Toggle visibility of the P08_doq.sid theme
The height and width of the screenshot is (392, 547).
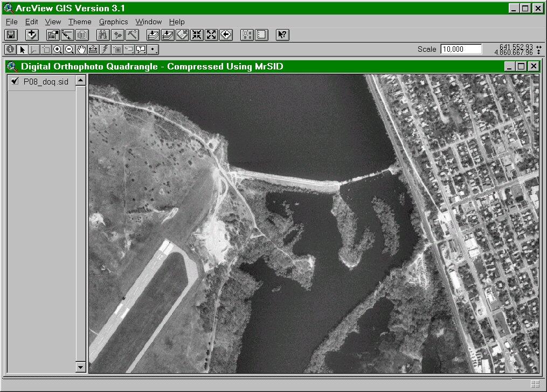coord(14,82)
